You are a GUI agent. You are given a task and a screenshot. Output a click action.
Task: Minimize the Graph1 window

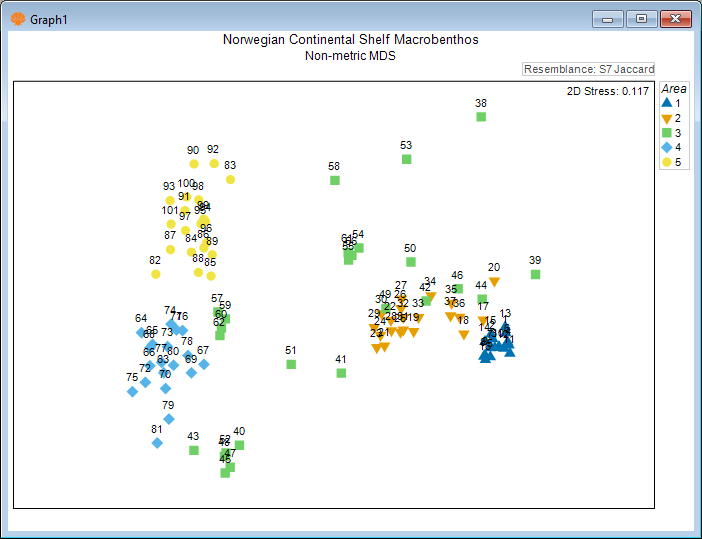tap(608, 19)
